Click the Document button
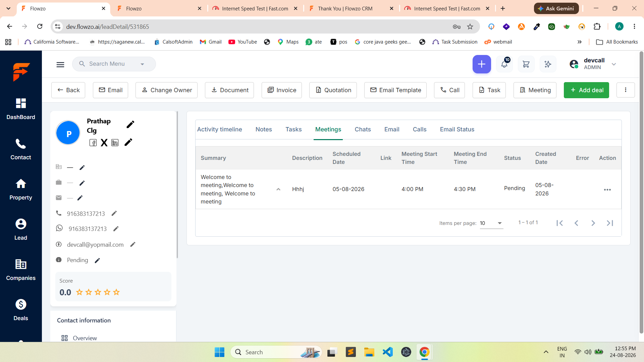The width and height of the screenshot is (644, 362). (229, 90)
